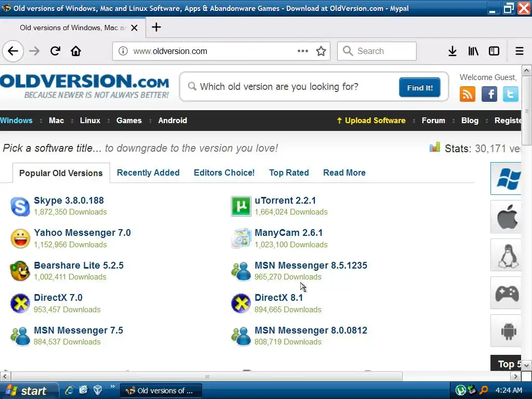Select 'Old versions of ...' taskbar button

tap(161, 391)
